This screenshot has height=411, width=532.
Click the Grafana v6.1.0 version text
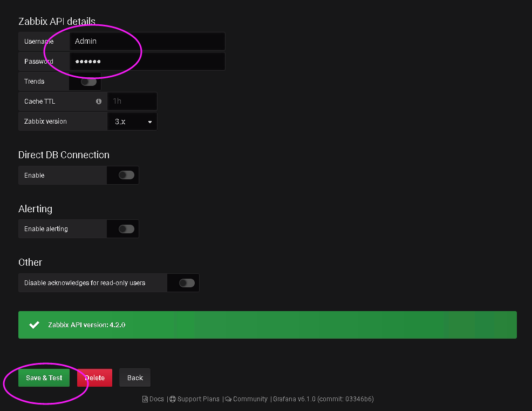pyautogui.click(x=323, y=399)
